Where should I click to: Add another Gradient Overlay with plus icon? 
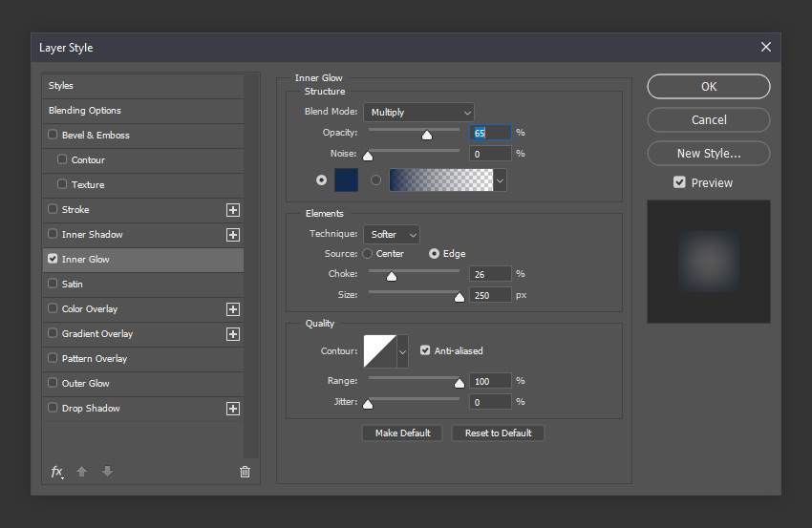pos(232,334)
